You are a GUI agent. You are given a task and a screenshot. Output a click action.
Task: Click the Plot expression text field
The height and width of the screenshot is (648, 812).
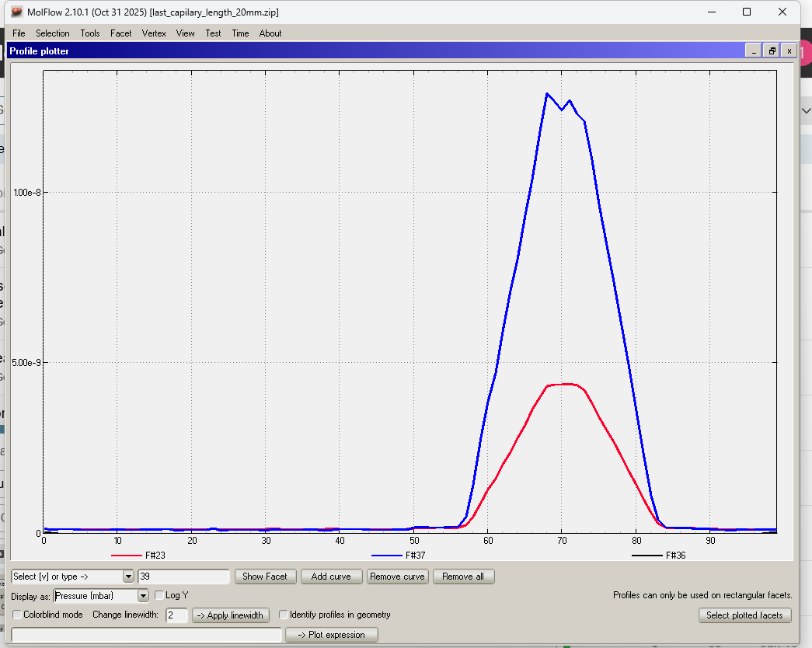coord(146,635)
